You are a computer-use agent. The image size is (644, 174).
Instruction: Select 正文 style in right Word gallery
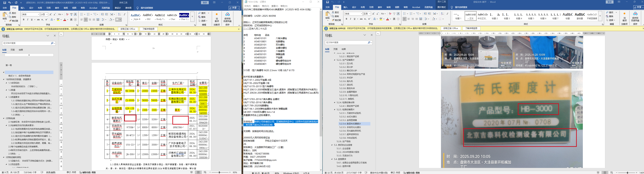coord(471,16)
